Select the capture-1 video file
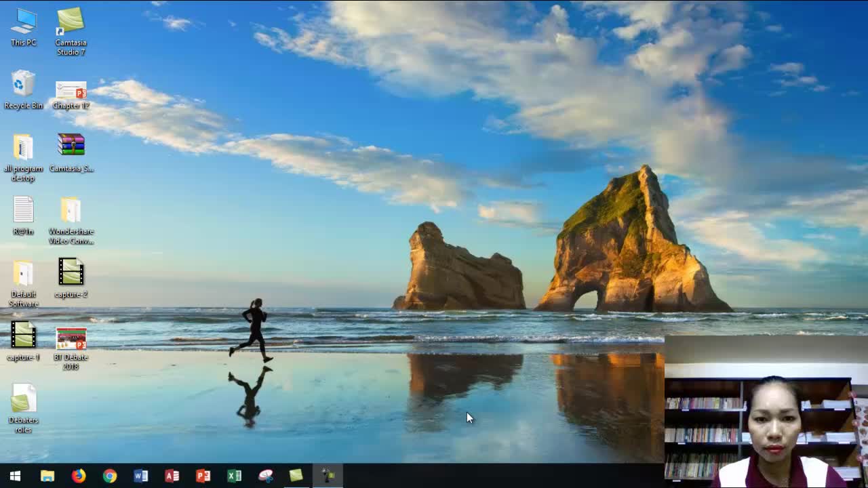This screenshot has height=488, width=868. point(23,342)
